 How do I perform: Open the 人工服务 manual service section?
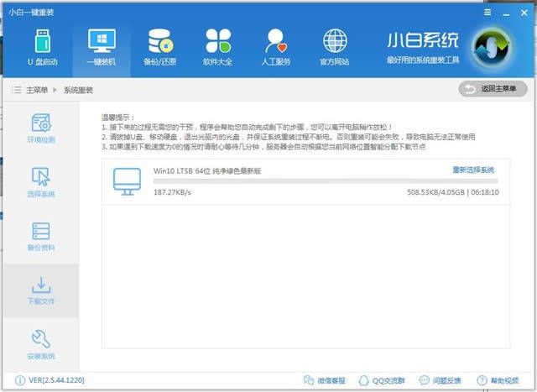(x=277, y=48)
